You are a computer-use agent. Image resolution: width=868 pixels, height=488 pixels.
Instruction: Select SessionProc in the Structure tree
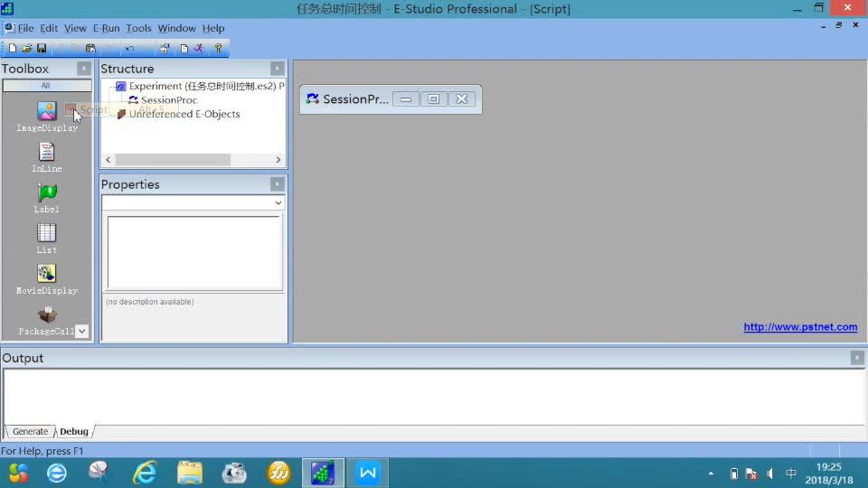(163, 100)
